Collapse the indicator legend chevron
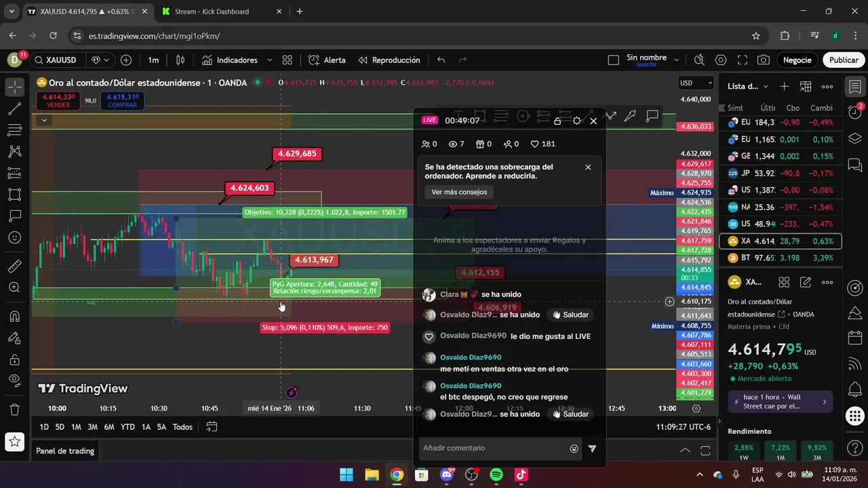Viewport: 868px width, 488px height. (44, 121)
